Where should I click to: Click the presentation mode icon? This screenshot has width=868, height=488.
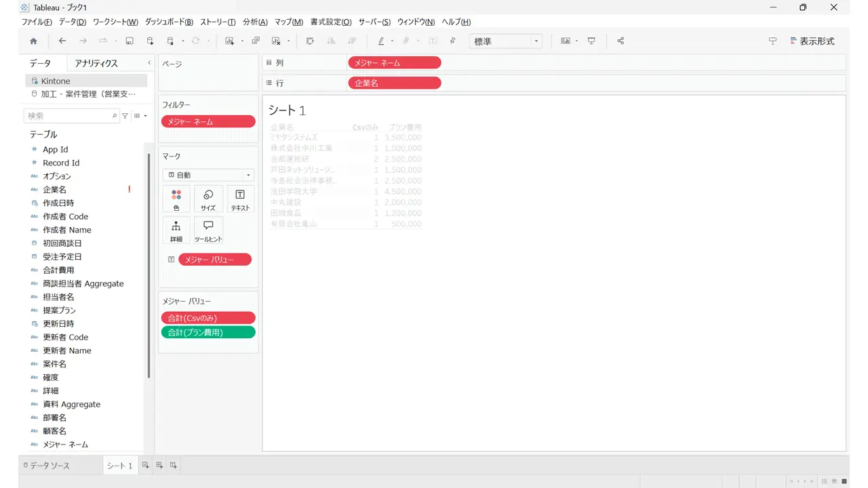pos(591,41)
